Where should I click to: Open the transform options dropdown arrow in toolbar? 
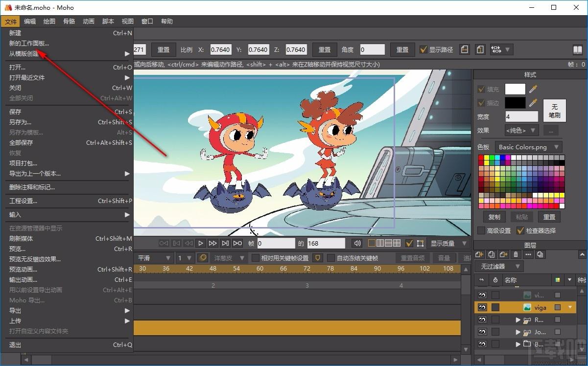(x=508, y=49)
